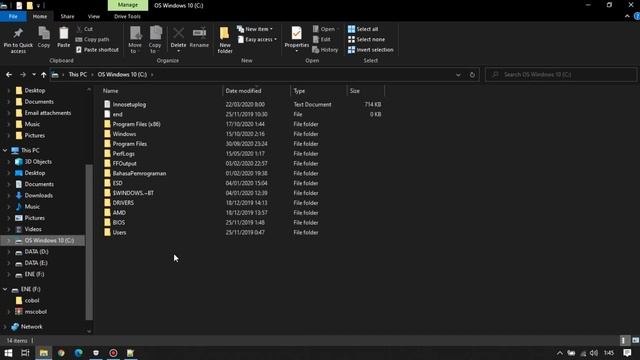Expand the Network tree node
This screenshot has width=640, height=360.
click(x=4, y=327)
